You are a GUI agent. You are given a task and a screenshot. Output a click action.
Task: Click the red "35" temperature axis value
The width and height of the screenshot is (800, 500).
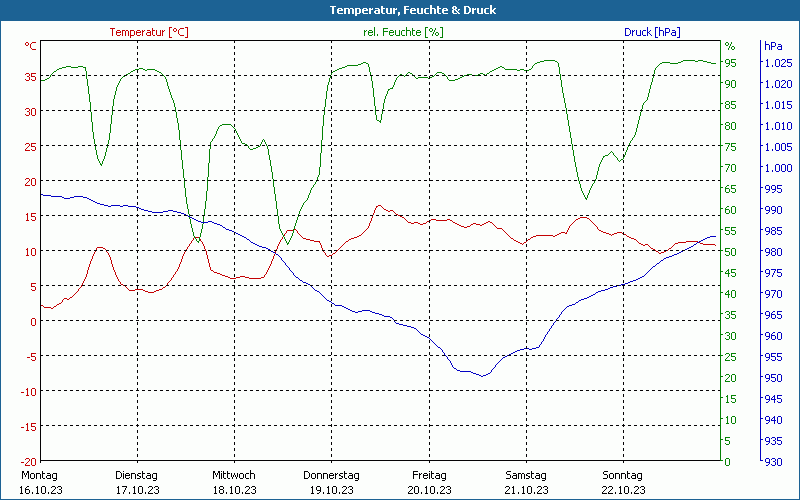[x=31, y=77]
